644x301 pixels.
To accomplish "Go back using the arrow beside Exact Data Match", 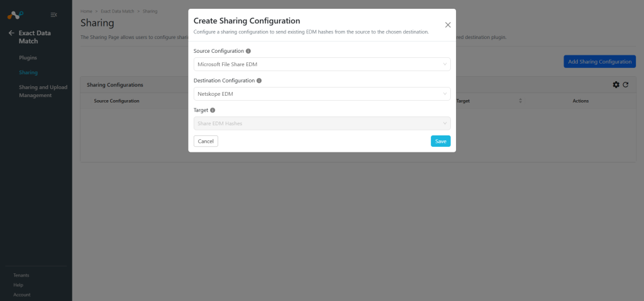I will click(11, 33).
